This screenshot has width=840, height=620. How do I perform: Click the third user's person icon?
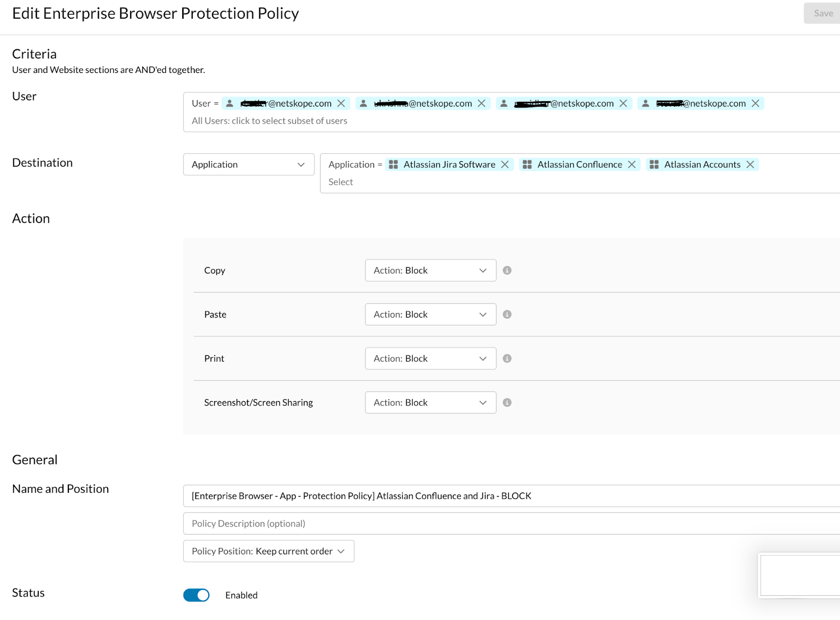coord(503,103)
